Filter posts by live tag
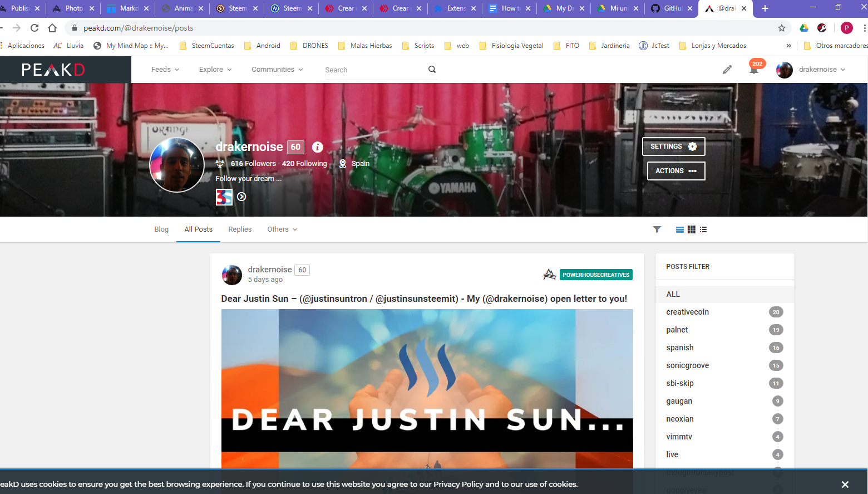Image resolution: width=868 pixels, height=494 pixels. tap(725, 454)
